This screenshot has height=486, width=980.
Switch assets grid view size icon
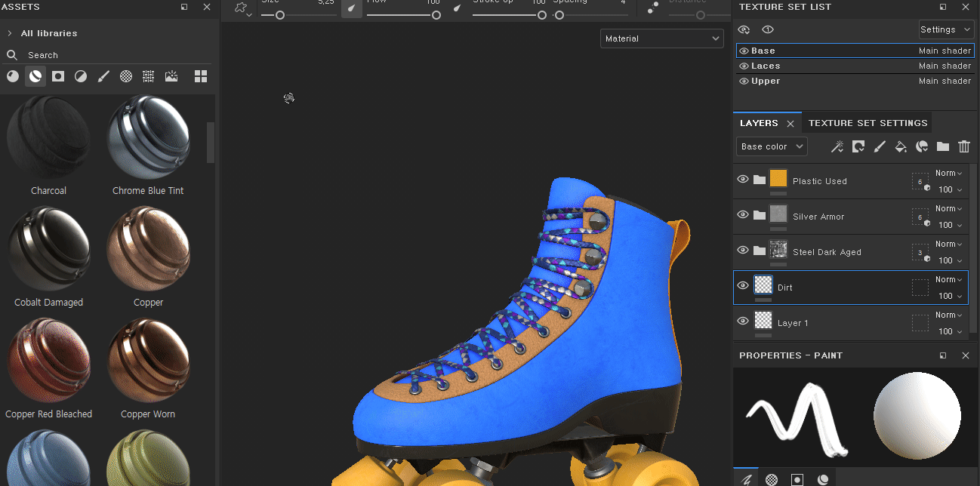pyautogui.click(x=201, y=76)
